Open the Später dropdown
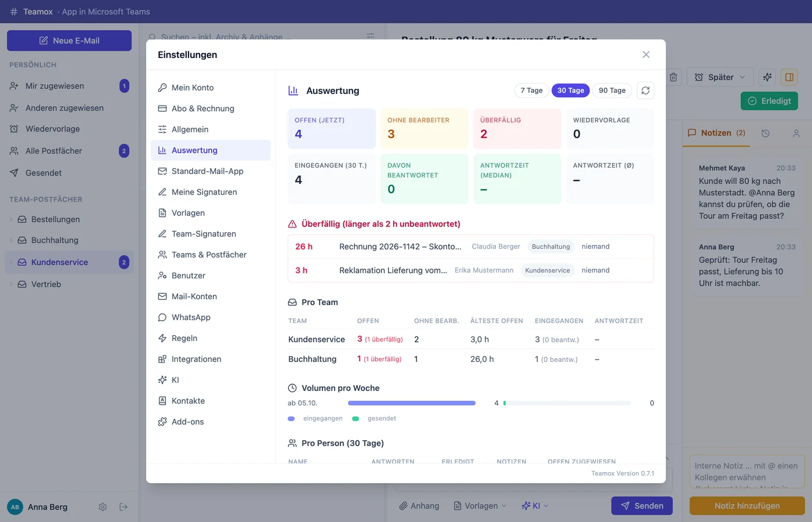812x522 pixels. pos(720,77)
